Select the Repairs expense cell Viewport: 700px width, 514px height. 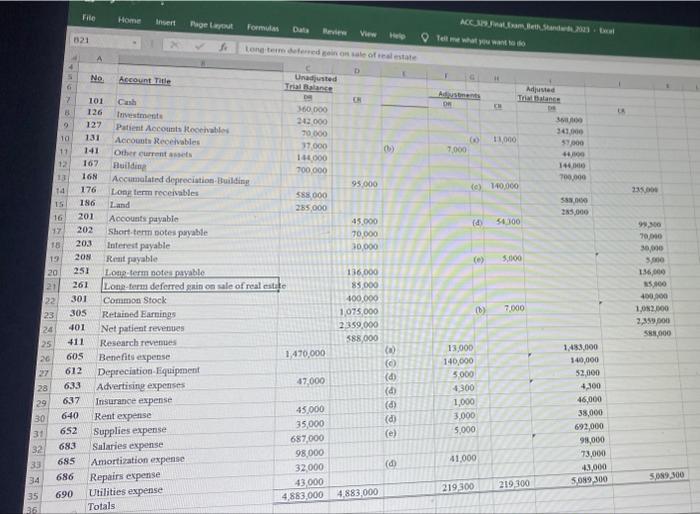click(125, 476)
